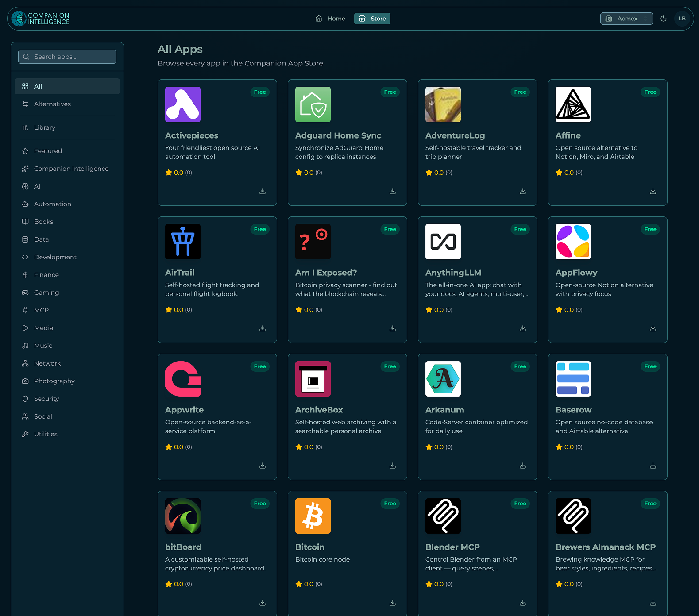Click the Affine card download icon
Viewport: 699px width, 616px height.
[x=653, y=191]
